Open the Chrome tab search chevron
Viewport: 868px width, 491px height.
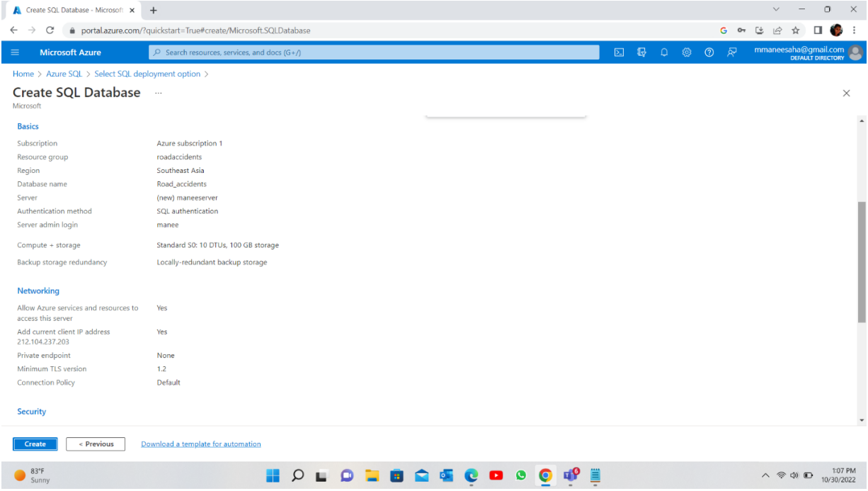tap(776, 9)
